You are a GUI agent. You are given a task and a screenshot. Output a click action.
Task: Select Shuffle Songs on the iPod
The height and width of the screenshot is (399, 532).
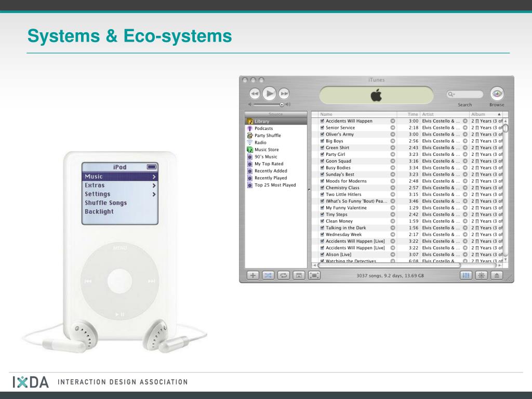(x=120, y=203)
